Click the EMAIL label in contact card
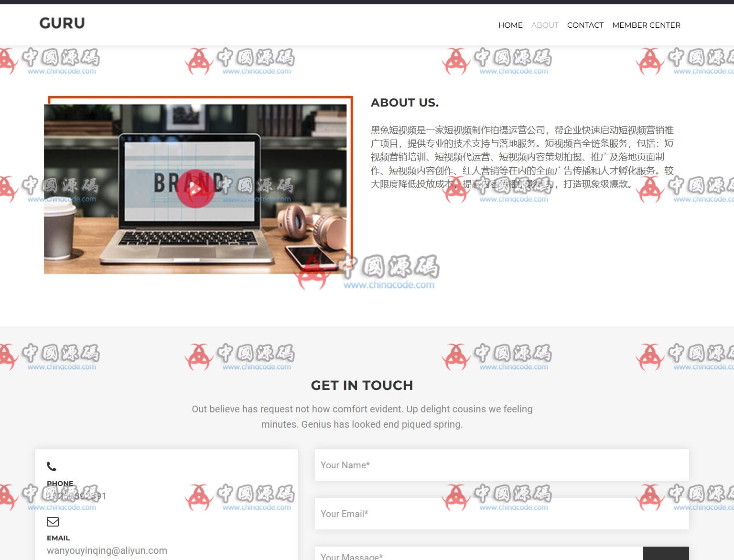This screenshot has height=560, width=734. pyautogui.click(x=58, y=538)
